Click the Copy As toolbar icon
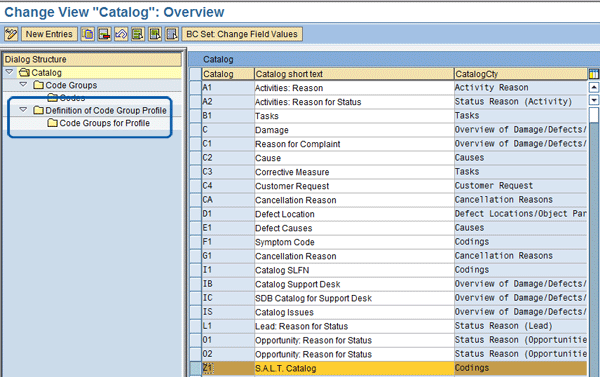The width and height of the screenshot is (600, 377). (88, 34)
